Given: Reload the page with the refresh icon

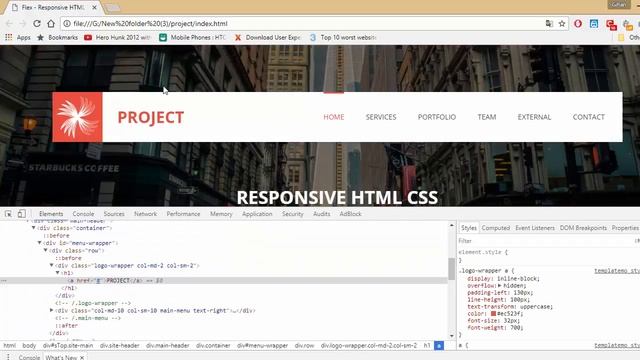Looking at the screenshot, I should point(37,24).
